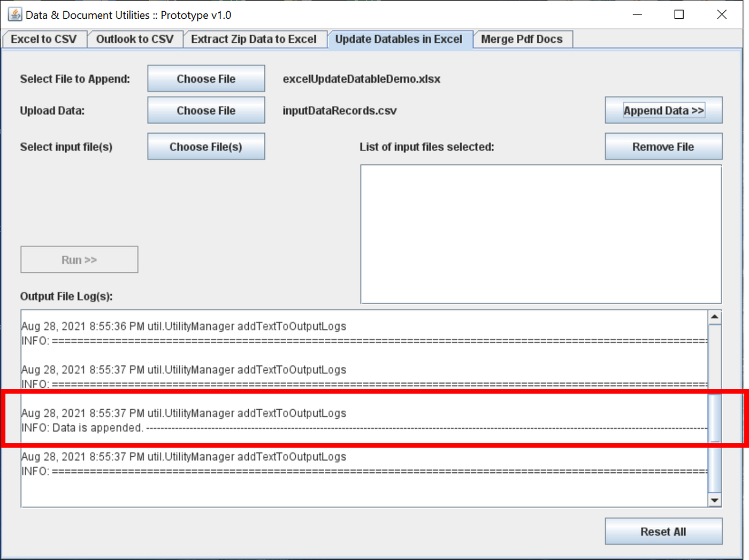Click the inputDataRecords.csv filename label
Viewport: 749px width, 560px height.
pos(340,111)
